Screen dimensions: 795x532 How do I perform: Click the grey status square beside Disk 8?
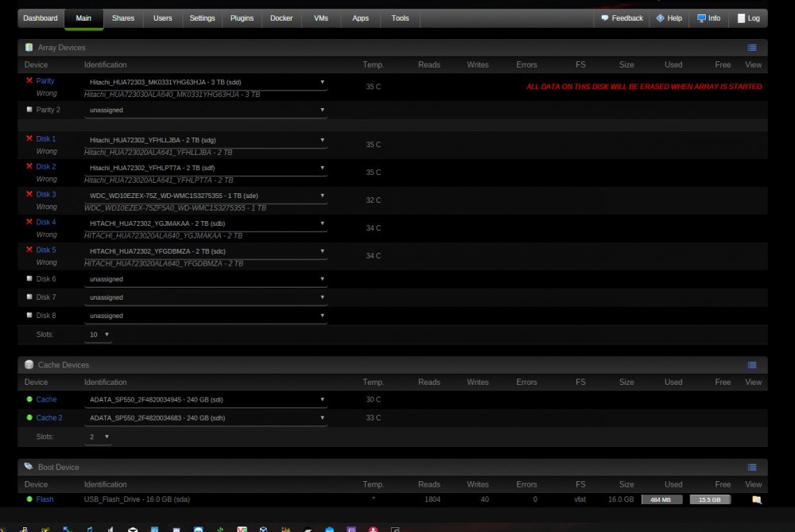point(29,316)
